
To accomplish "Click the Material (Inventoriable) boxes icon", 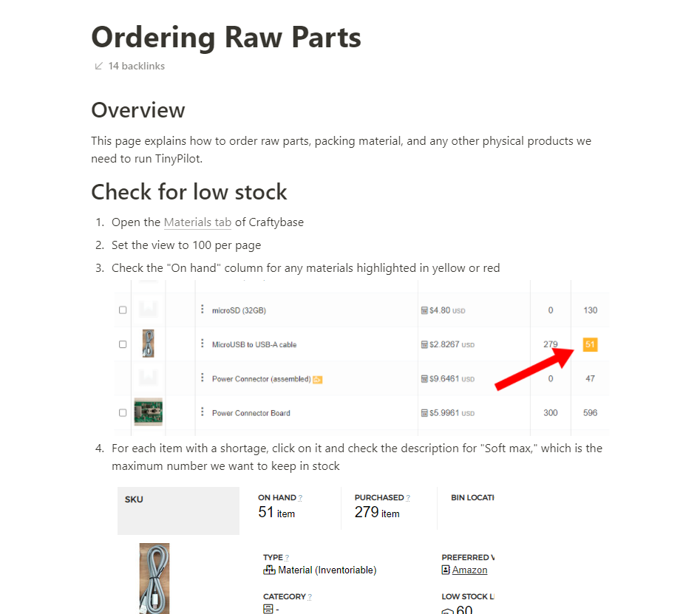I will click(269, 570).
